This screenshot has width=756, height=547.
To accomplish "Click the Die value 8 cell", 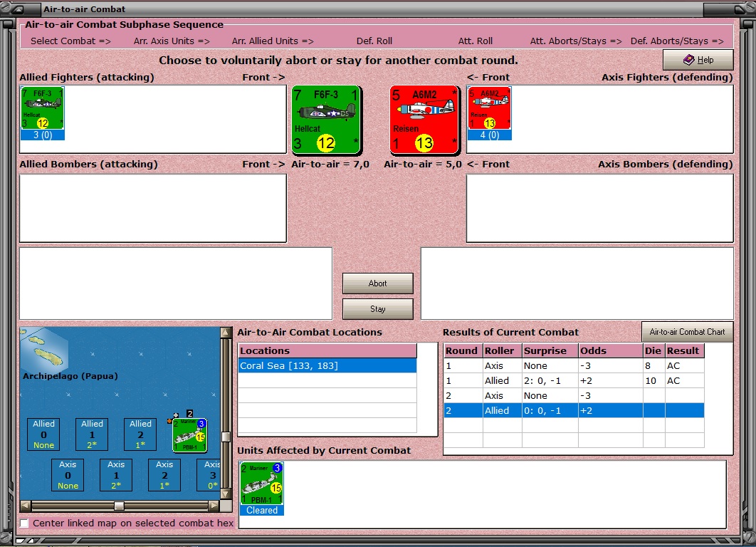I will click(x=653, y=365).
